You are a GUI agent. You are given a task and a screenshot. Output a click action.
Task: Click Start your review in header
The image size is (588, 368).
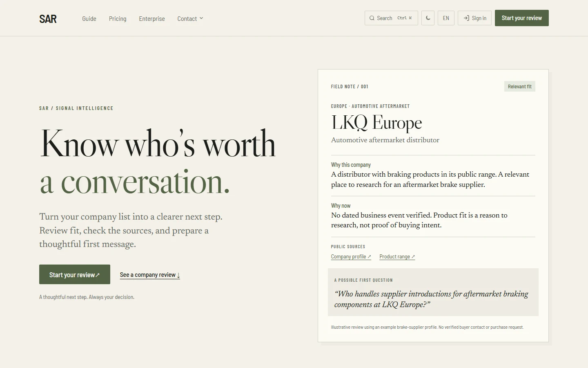coord(522,18)
